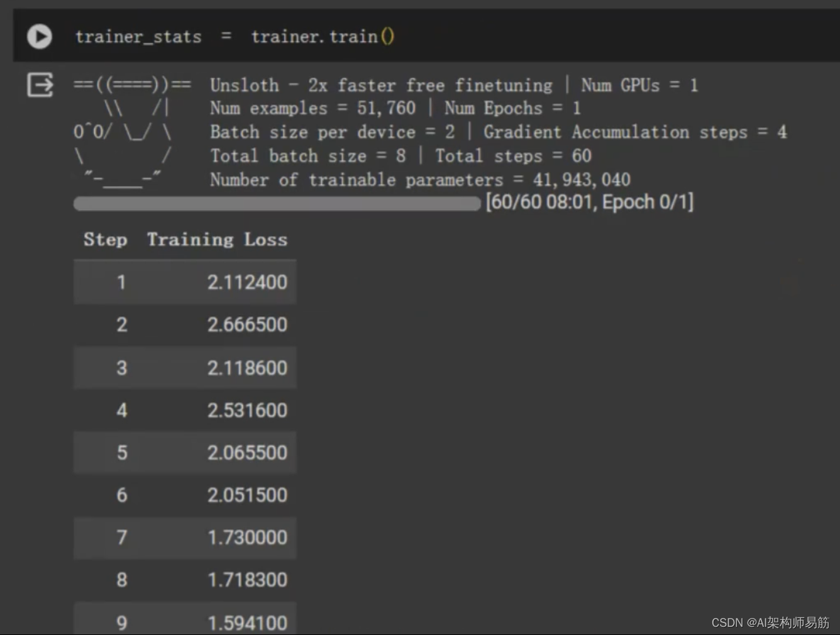
Task: Select loss value 1.594100
Action: pos(247,622)
